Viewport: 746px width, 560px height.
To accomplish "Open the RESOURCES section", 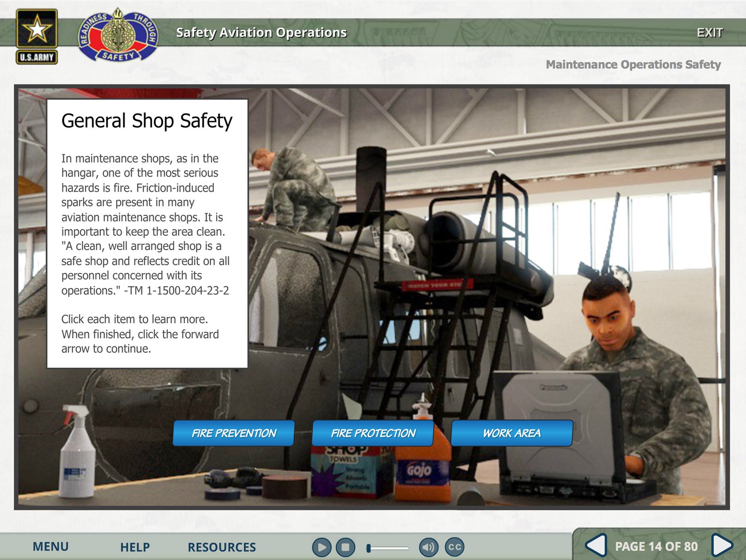I will [222, 547].
